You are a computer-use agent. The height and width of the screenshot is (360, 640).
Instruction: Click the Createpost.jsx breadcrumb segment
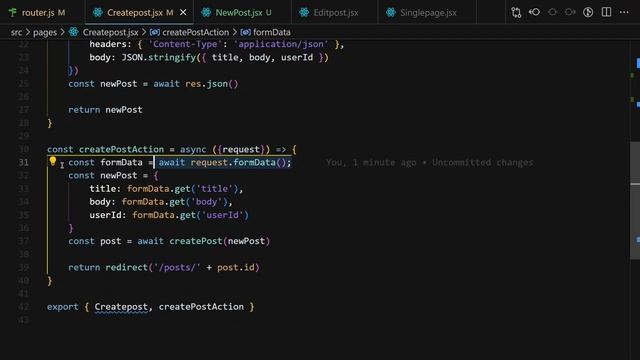click(x=110, y=32)
